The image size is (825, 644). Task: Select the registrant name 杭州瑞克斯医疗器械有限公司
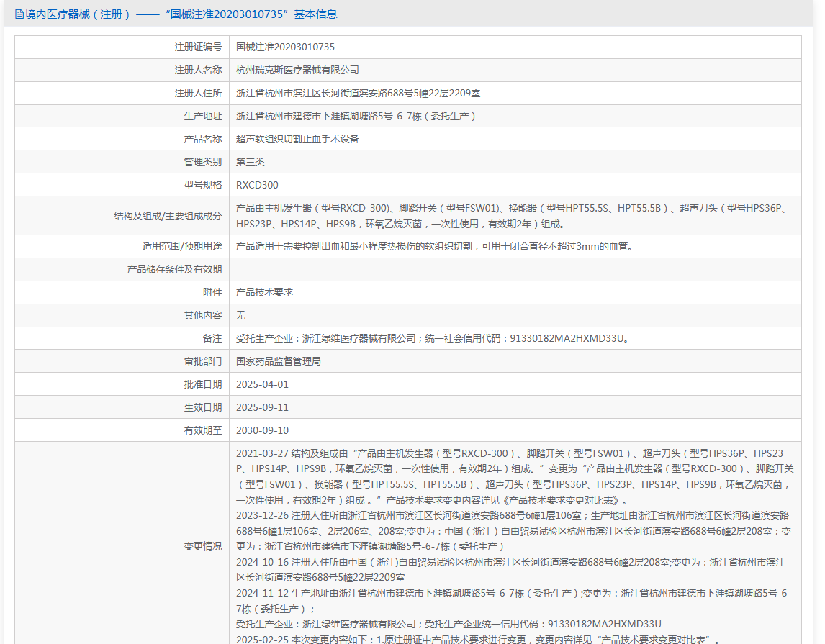point(297,70)
